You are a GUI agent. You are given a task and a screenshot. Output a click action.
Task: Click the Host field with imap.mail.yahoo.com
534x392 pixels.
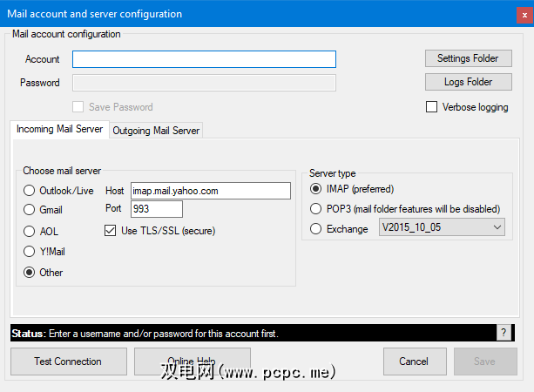211,191
